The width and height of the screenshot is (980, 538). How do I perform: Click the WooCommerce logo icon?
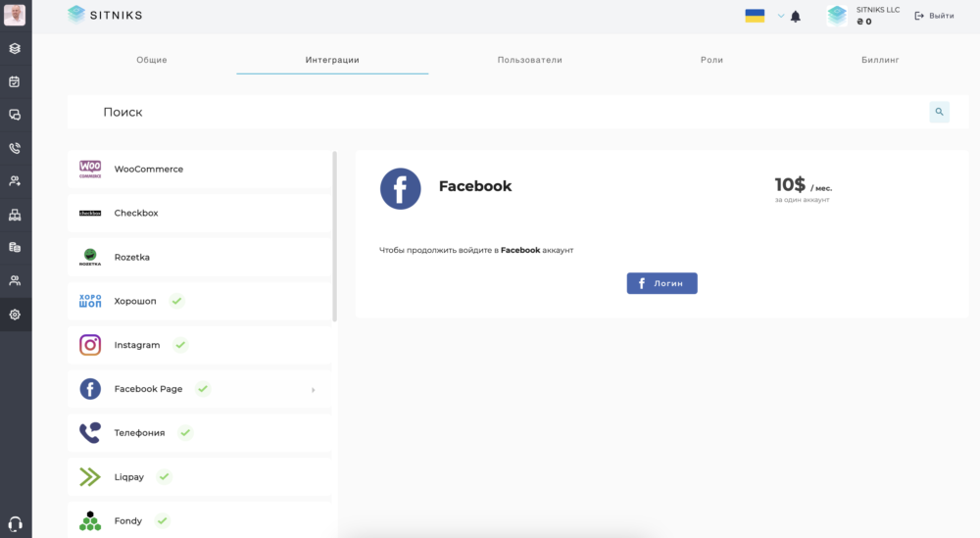click(x=90, y=169)
